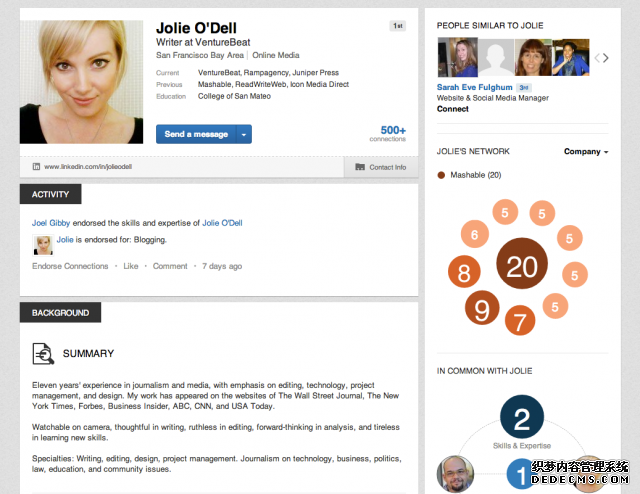
Task: Click Jolie's Network heading
Action: pos(473,151)
